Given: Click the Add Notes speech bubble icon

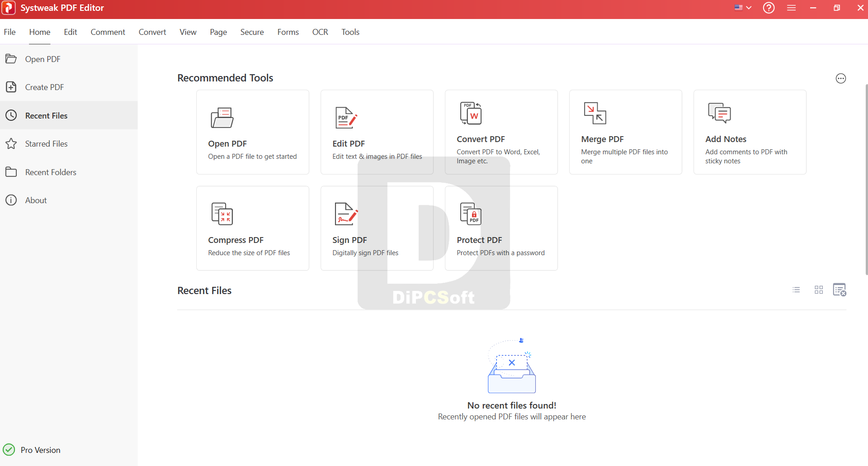Looking at the screenshot, I should coord(719,113).
